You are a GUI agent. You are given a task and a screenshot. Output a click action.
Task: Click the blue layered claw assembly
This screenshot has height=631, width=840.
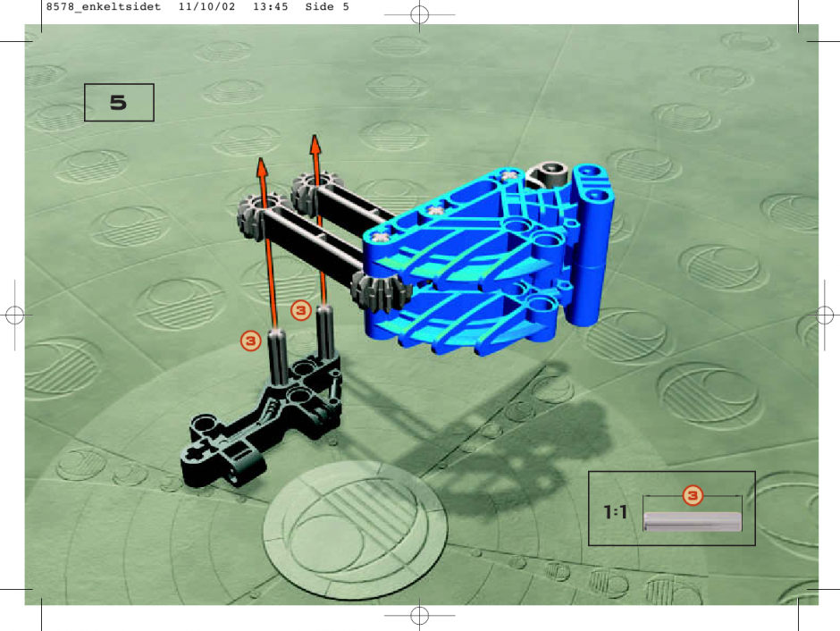[x=488, y=260]
